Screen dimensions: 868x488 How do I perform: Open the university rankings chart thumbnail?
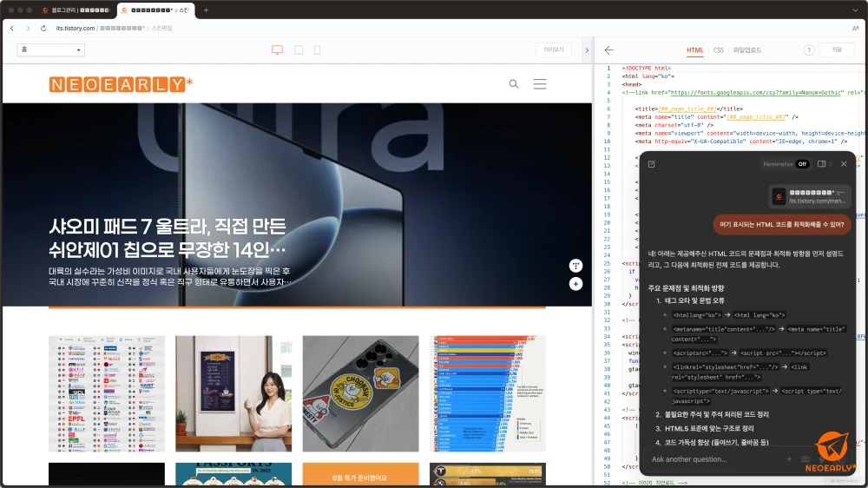click(106, 393)
